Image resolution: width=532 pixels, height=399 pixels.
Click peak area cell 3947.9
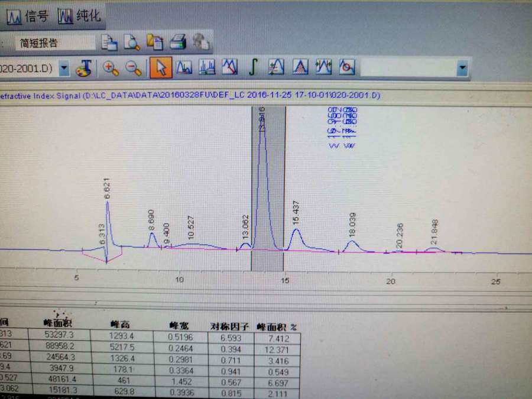click(61, 368)
